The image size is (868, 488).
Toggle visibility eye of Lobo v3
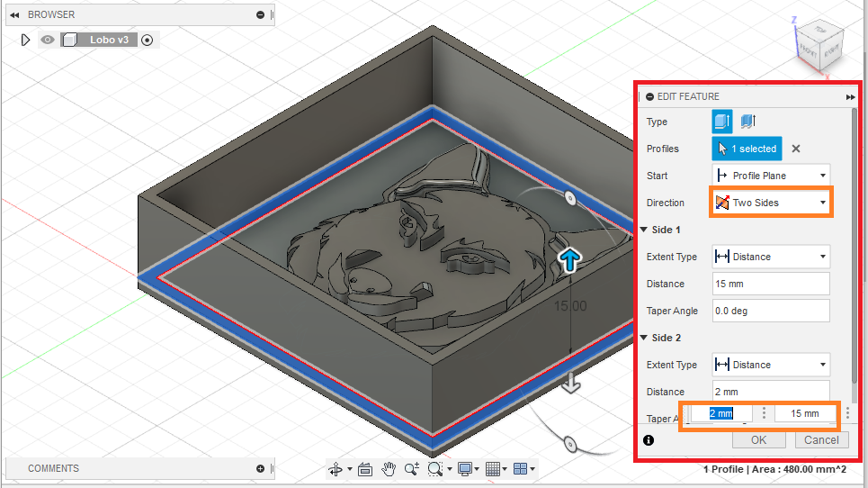(x=48, y=40)
